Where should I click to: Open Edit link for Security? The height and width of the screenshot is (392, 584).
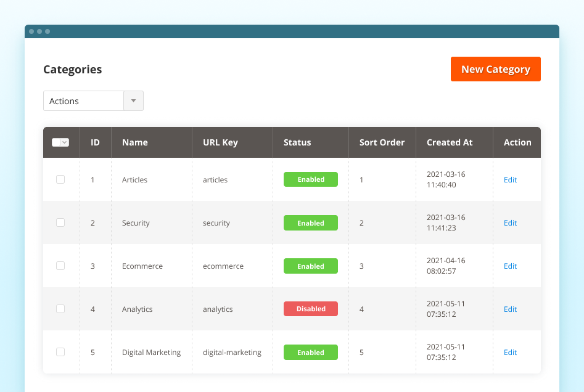coord(510,223)
